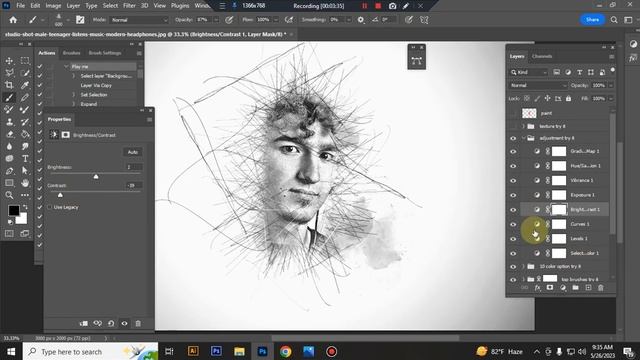This screenshot has height=360, width=640.
Task: Hide the Vibrance 1 layer
Action: coord(513,180)
